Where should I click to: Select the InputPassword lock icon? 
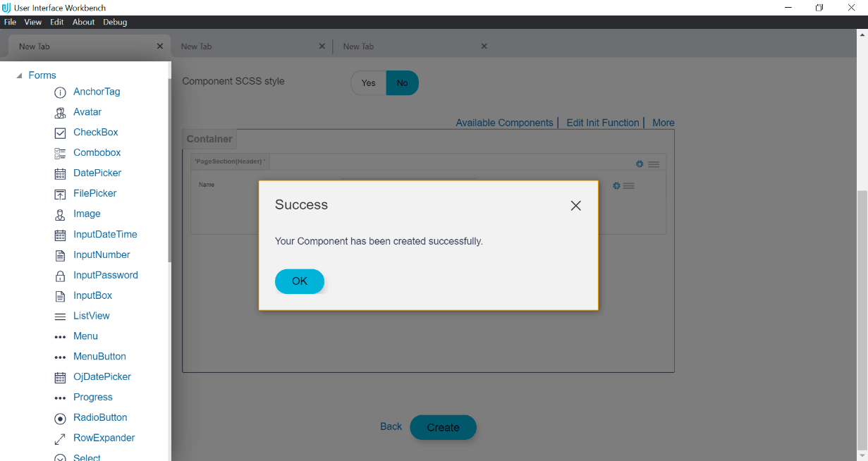(x=60, y=276)
